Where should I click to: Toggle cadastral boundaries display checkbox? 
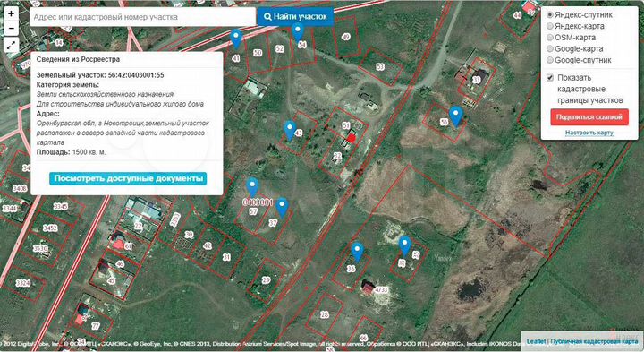tap(550, 78)
